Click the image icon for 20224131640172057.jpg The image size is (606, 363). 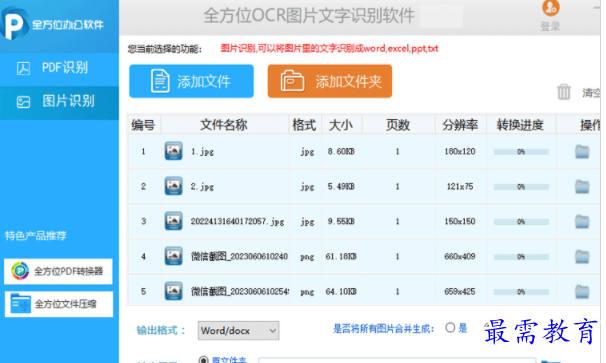(173, 221)
